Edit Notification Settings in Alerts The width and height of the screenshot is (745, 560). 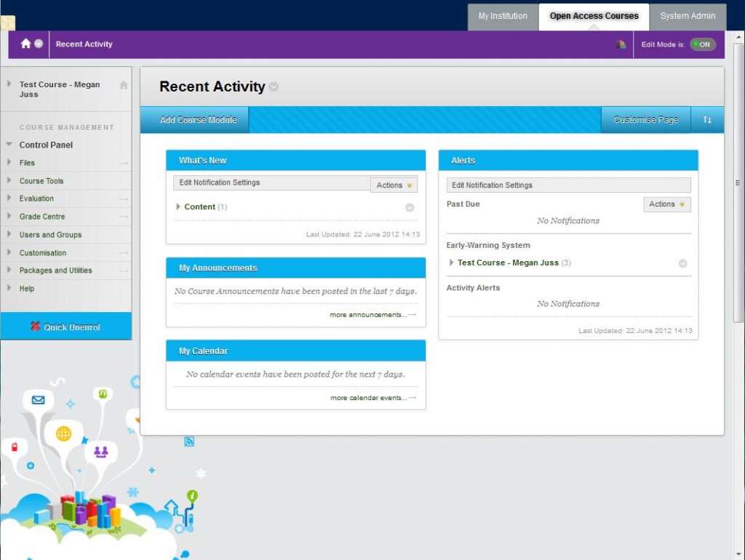click(492, 185)
